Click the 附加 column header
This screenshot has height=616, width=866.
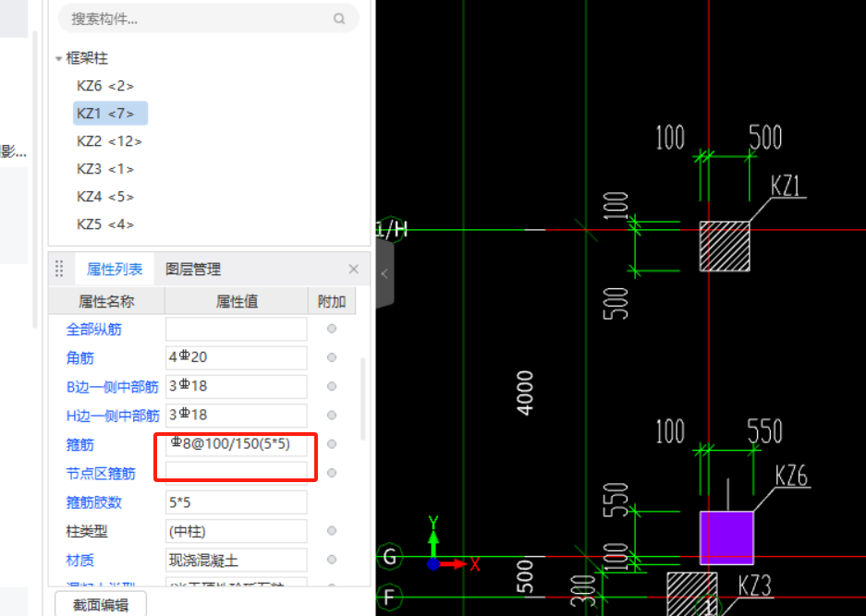[x=332, y=301]
